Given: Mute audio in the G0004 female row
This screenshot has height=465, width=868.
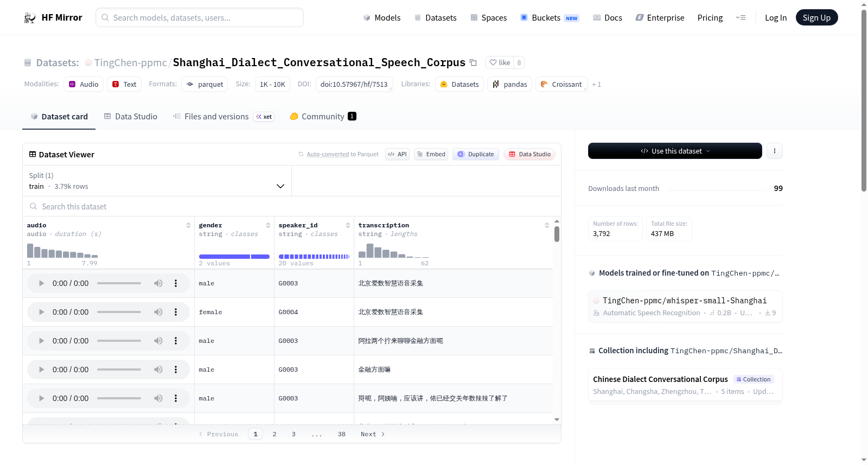Looking at the screenshot, I should tap(158, 312).
